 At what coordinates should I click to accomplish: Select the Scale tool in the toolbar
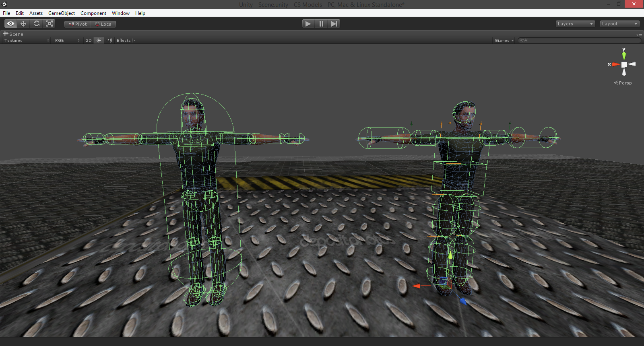[50, 24]
